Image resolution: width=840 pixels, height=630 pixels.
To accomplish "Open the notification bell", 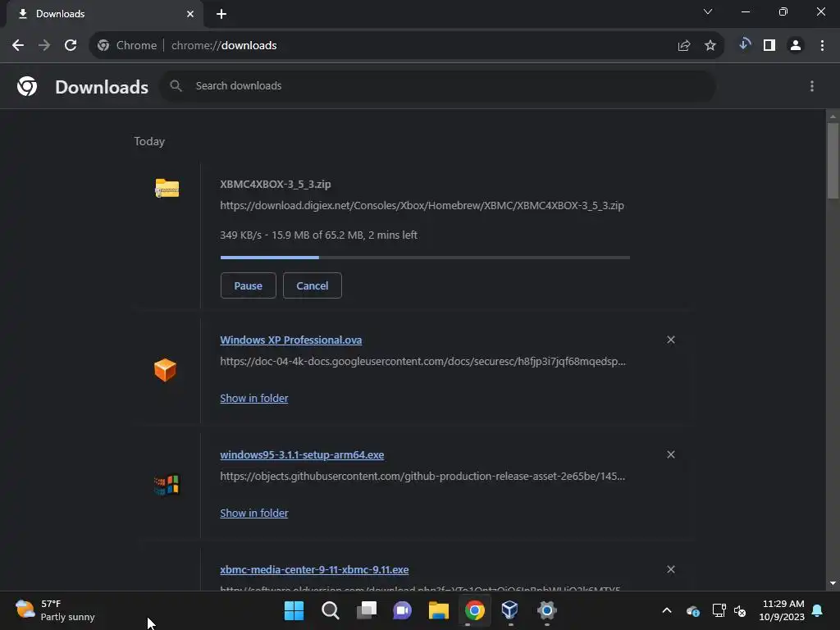I will [818, 610].
